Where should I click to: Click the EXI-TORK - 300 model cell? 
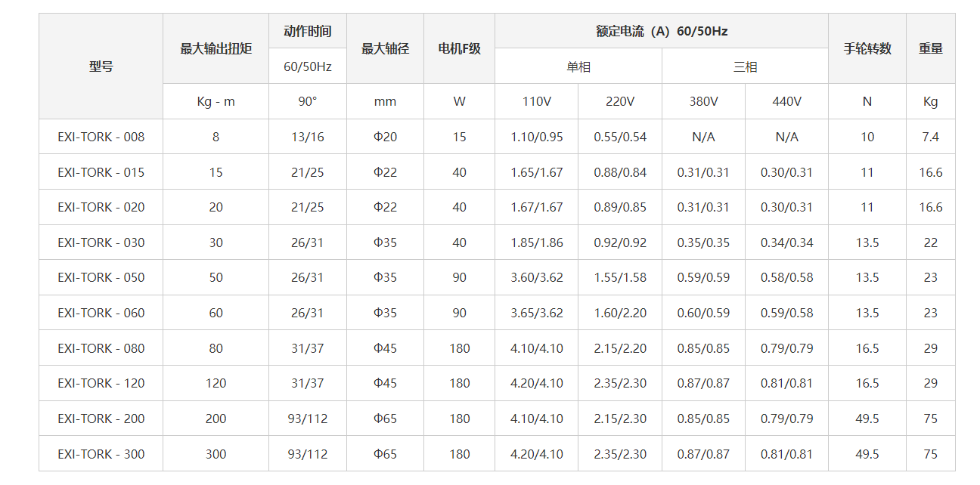click(101, 454)
